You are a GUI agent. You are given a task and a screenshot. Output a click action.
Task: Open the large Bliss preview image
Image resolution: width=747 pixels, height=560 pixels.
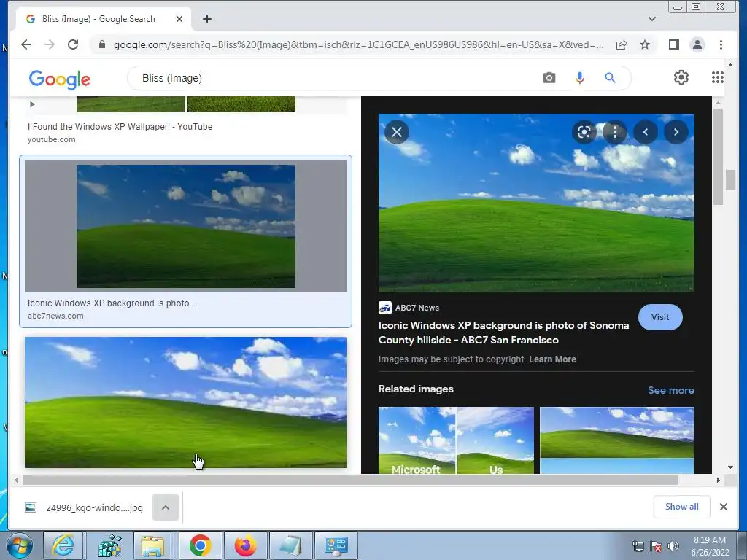point(536,203)
